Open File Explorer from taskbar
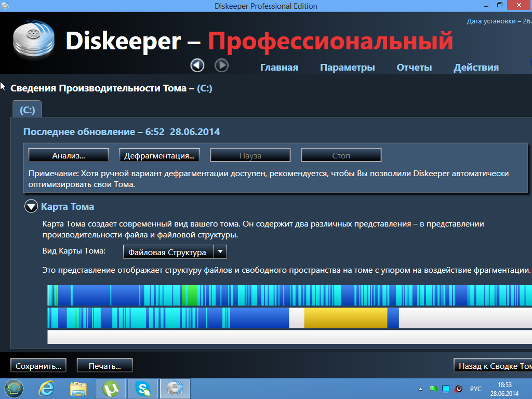 coord(78,389)
